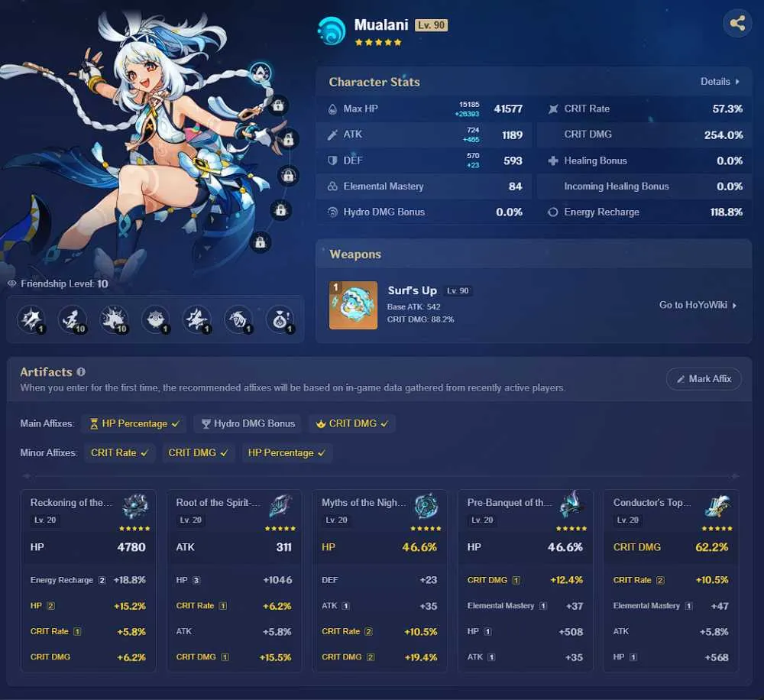Image resolution: width=764 pixels, height=700 pixels.
Task: Click the Lv. 90 badge beside Mualani
Action: coord(431,25)
